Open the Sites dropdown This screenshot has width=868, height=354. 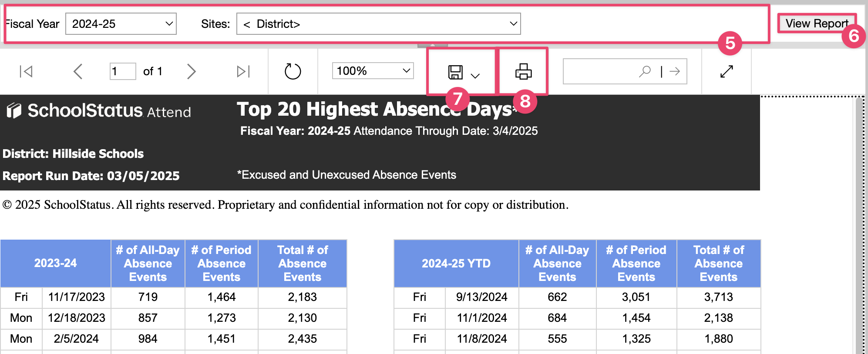pos(379,24)
